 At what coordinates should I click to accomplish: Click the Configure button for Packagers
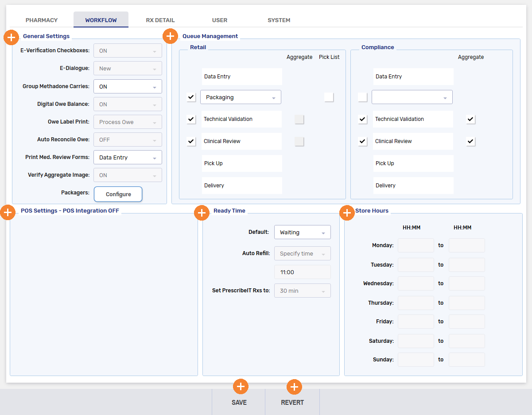(118, 194)
